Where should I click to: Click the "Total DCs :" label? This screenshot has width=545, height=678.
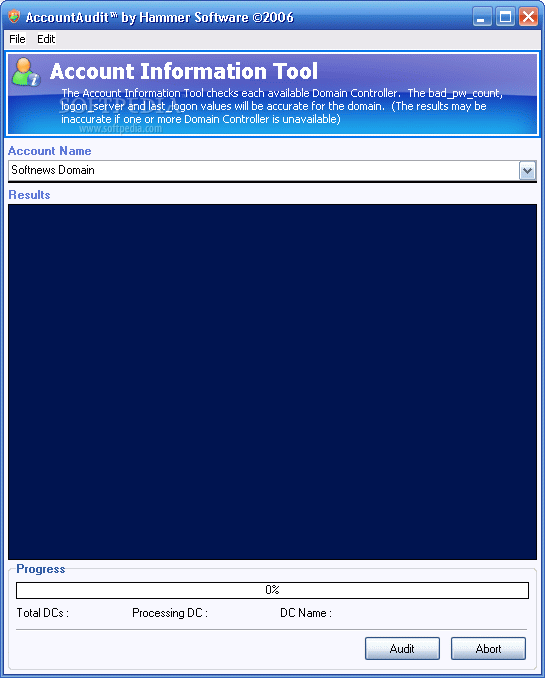point(42,613)
